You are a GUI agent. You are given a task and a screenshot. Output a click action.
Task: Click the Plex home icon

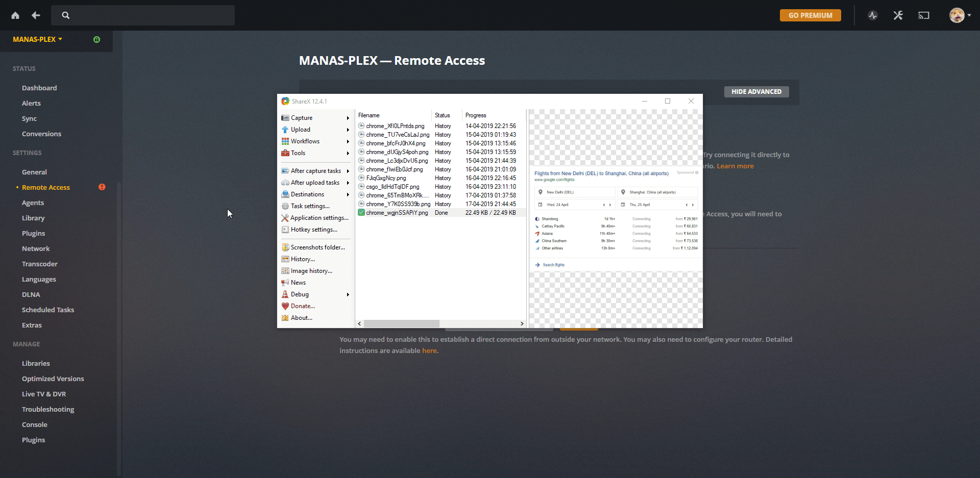coord(15,15)
